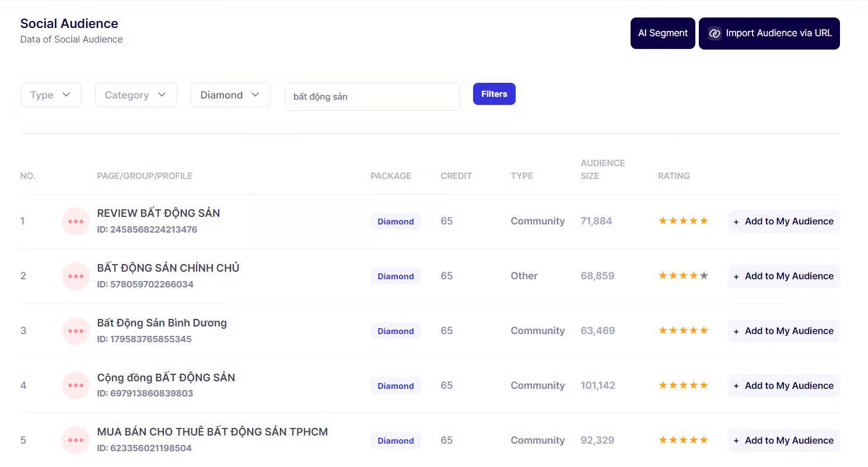Screen dimensions: 868x467
Task: Add Bất Động Sản Bình Dương to My Audience
Action: coord(783,331)
